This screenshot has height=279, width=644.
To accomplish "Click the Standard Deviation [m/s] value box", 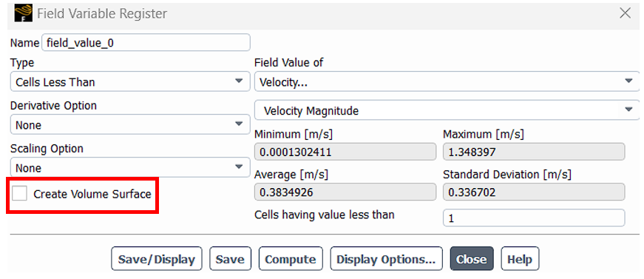I will [534, 192].
